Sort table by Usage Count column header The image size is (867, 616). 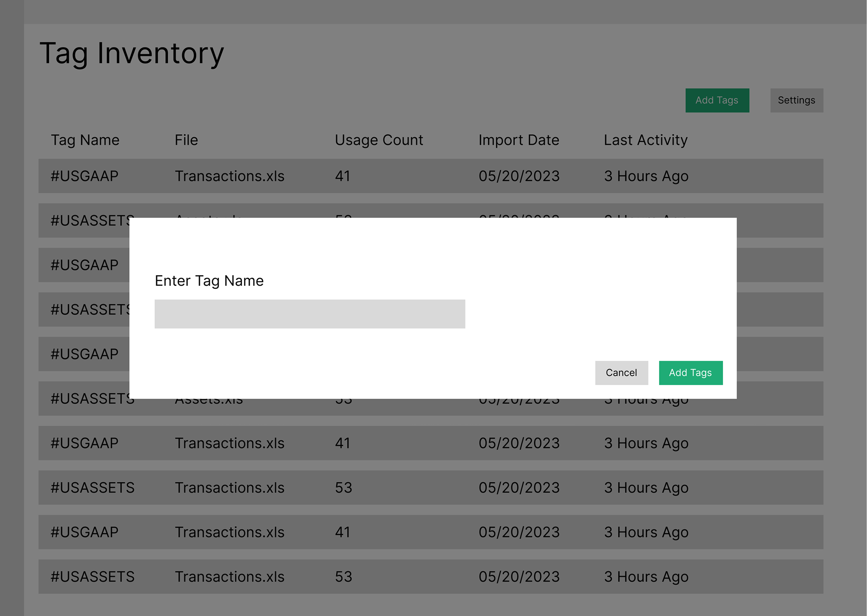click(x=379, y=140)
